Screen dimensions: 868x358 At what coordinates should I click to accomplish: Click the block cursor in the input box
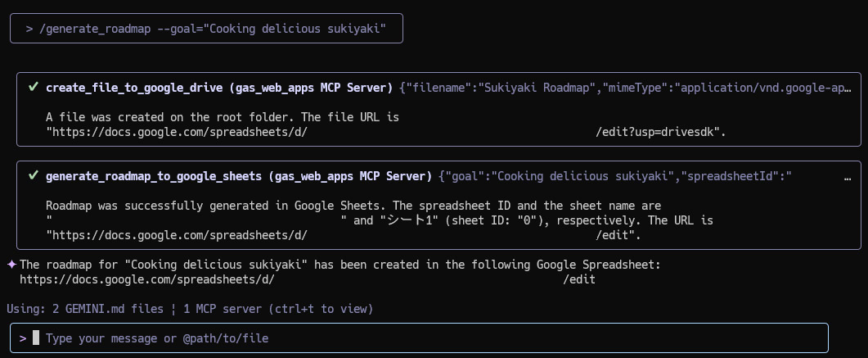[x=36, y=338]
